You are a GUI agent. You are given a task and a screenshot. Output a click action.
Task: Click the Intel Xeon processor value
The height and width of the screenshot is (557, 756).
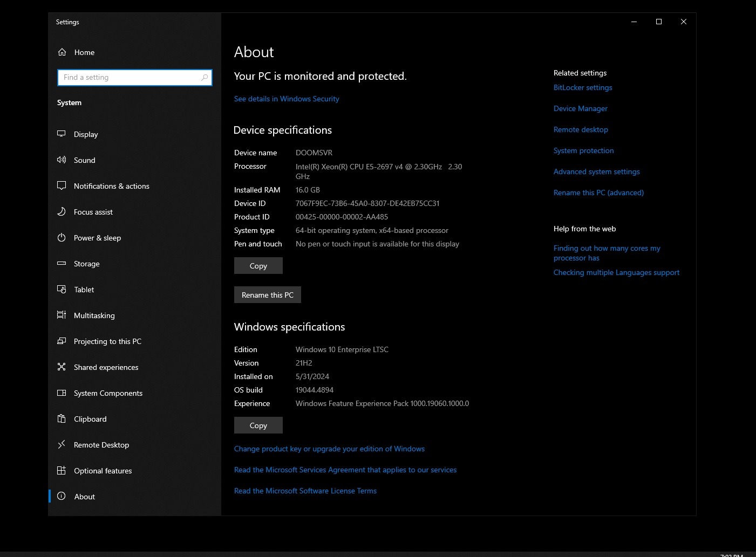[x=379, y=171]
